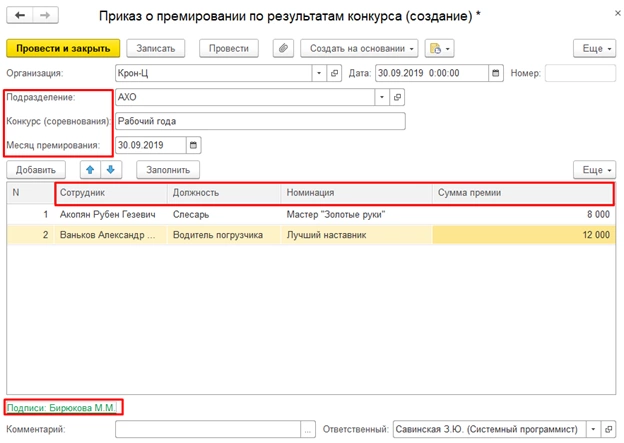The image size is (624, 443).
Task: Open calendar for Месяц премирования
Action: (x=193, y=145)
